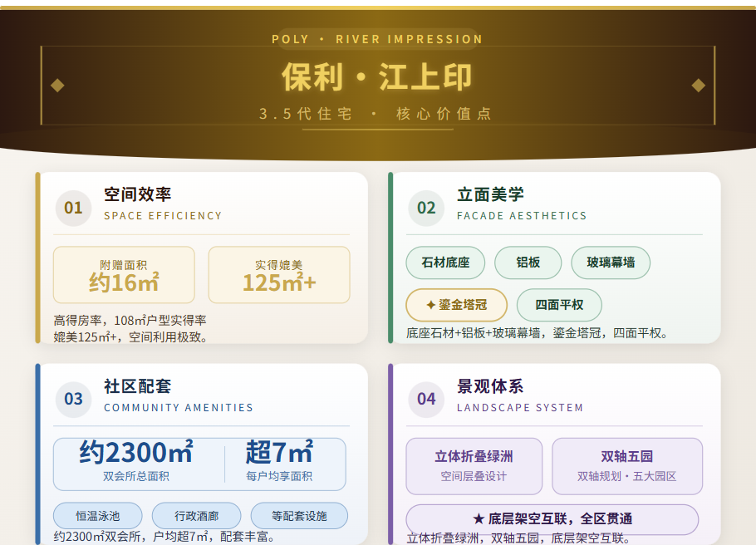Image resolution: width=756 pixels, height=545 pixels.
Task: Click the 3.5代住宅 · 核心价值点 subtitle
Action: tap(376, 114)
